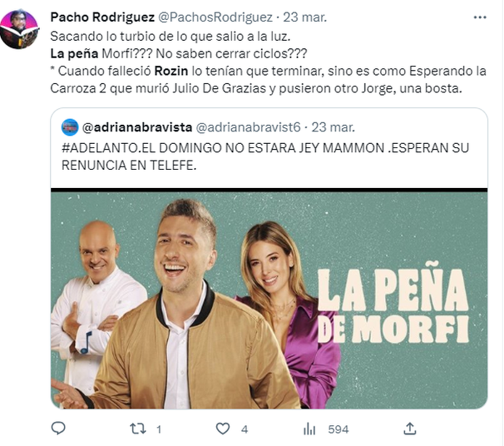Click the 23 mar. tweet timestamp
The image size is (504, 446).
coord(305,17)
